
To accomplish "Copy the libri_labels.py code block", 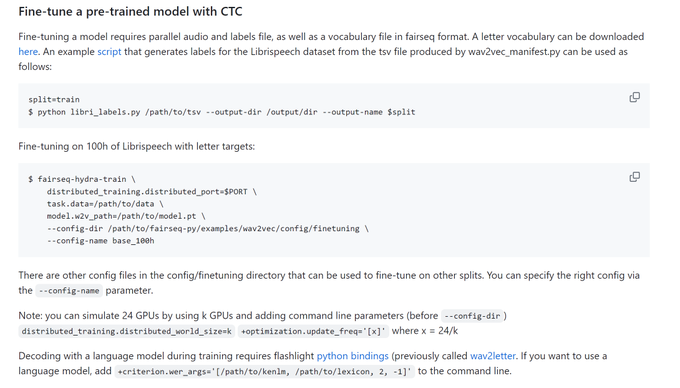I will tap(634, 97).
